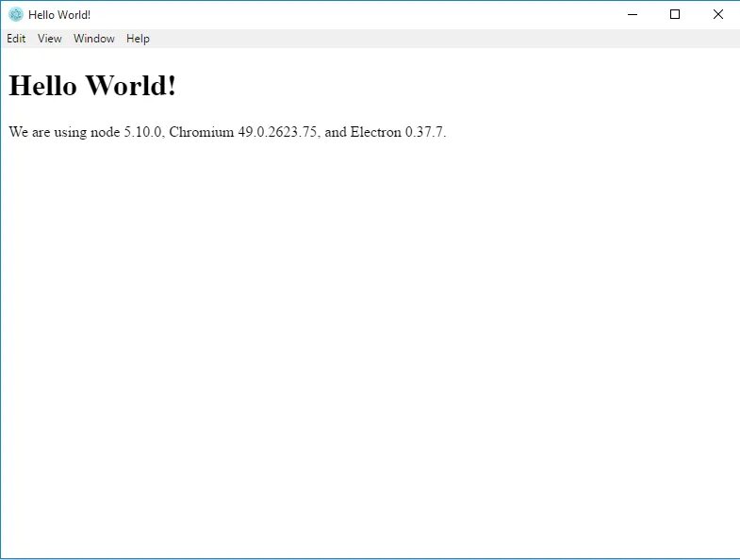Viewport: 740px width, 560px height.
Task: Open the Help menu
Action: pos(138,39)
